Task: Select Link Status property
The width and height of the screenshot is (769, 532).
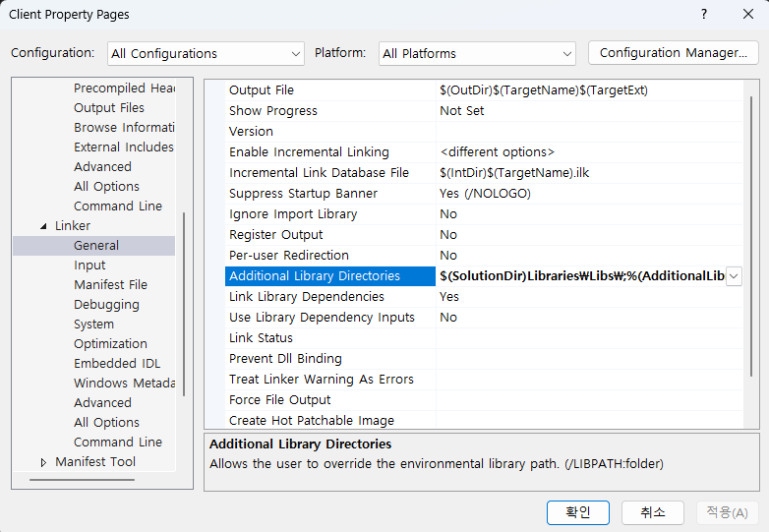Action: point(261,338)
